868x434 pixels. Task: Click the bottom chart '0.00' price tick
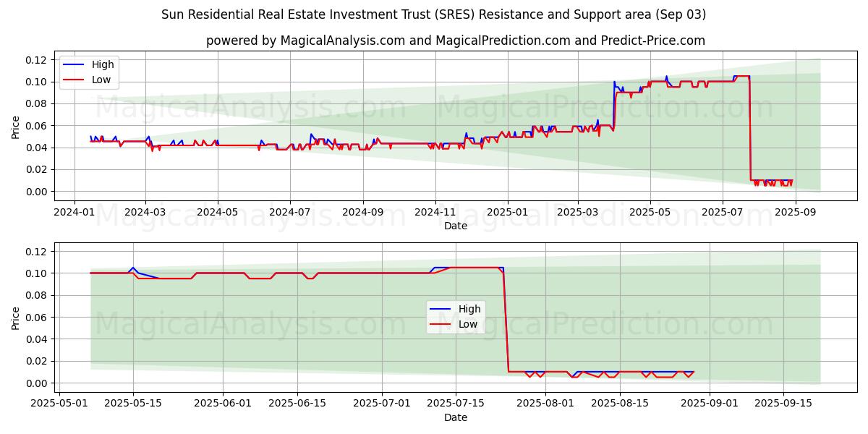coord(38,383)
